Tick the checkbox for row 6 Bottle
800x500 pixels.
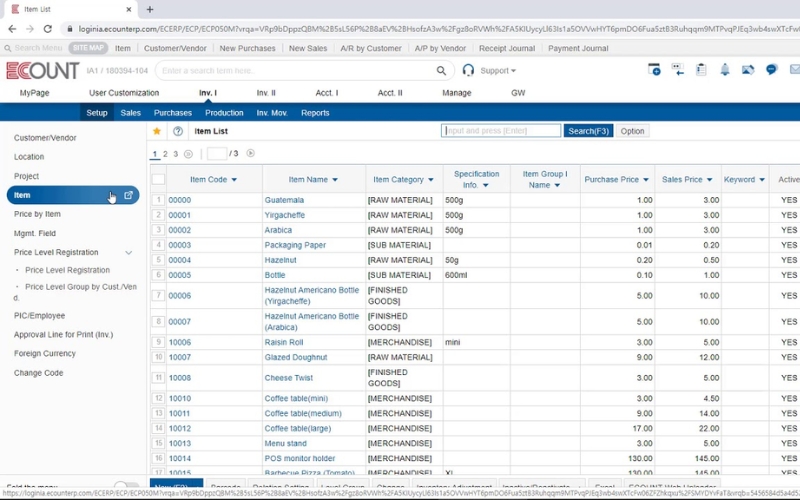pyautogui.click(x=159, y=275)
